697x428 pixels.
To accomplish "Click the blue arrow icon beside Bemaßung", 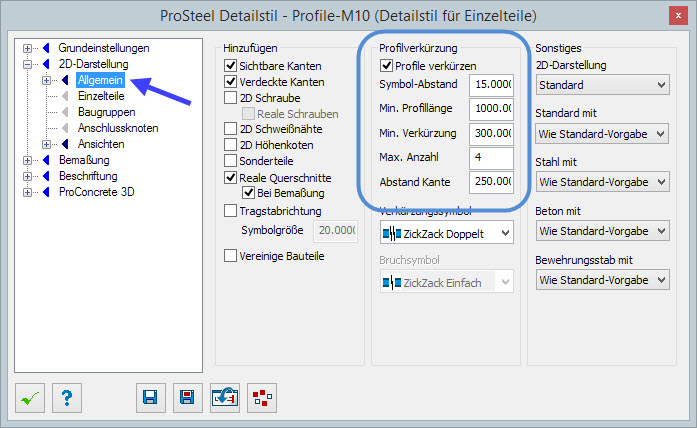I will pos(46,160).
